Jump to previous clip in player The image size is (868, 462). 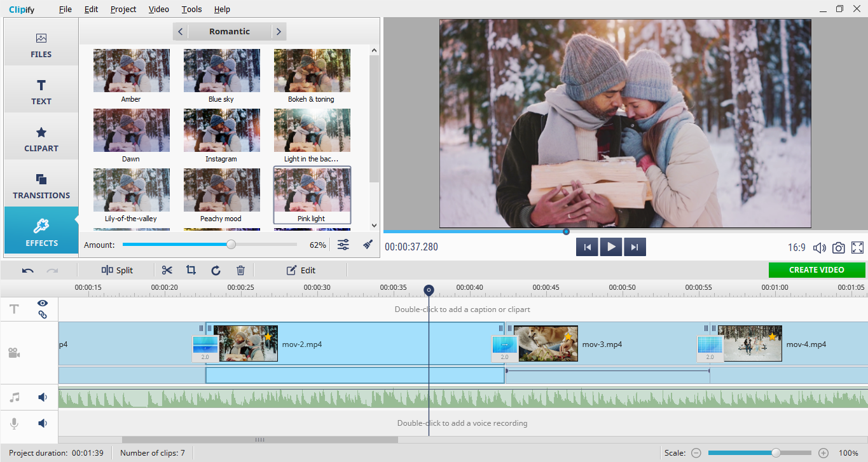tap(587, 247)
